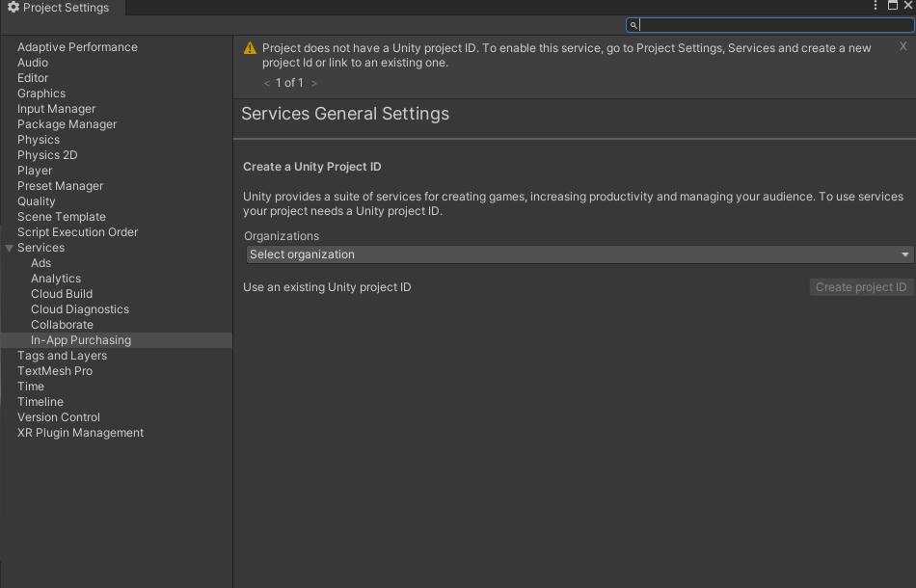Select Collaborate service
This screenshot has height=588, width=916.
(x=62, y=325)
